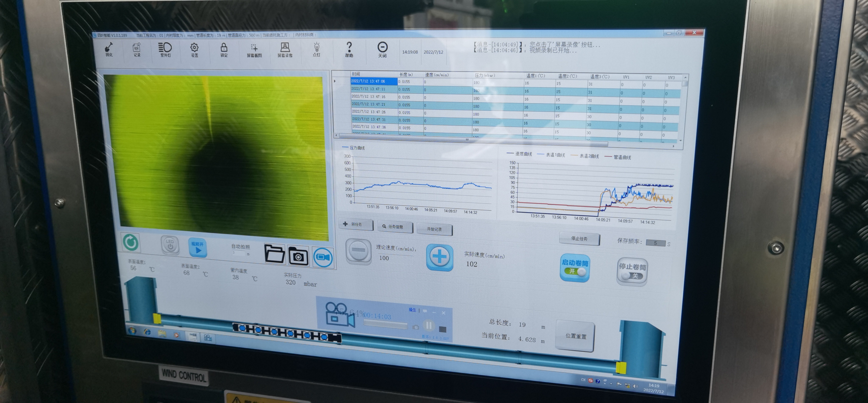Toggle the LED power button
The image size is (868, 403).
tap(170, 244)
